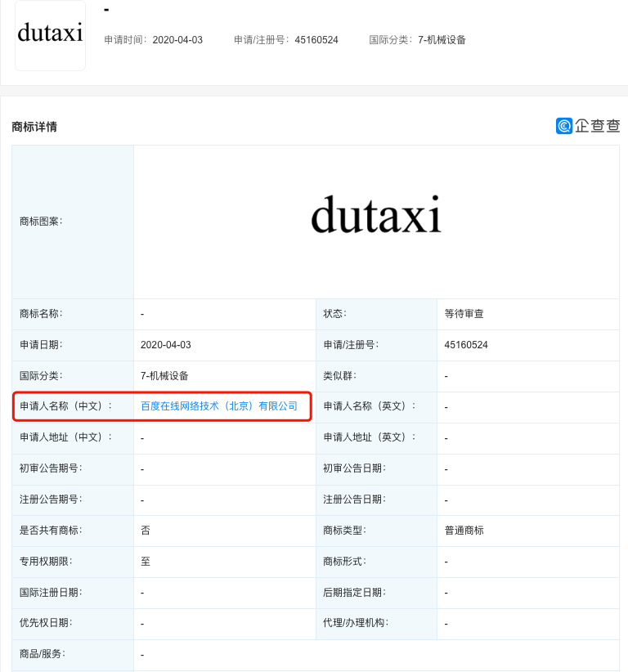Click the 商品/服务 label

click(43, 654)
